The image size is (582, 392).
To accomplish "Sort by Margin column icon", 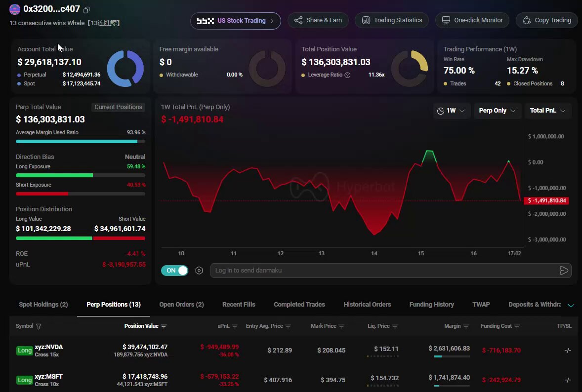I will (466, 326).
